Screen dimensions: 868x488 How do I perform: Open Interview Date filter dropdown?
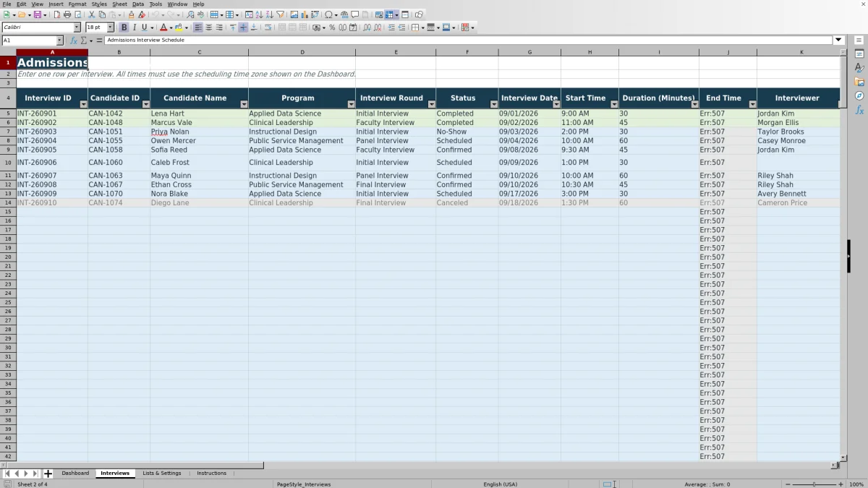[x=556, y=104]
